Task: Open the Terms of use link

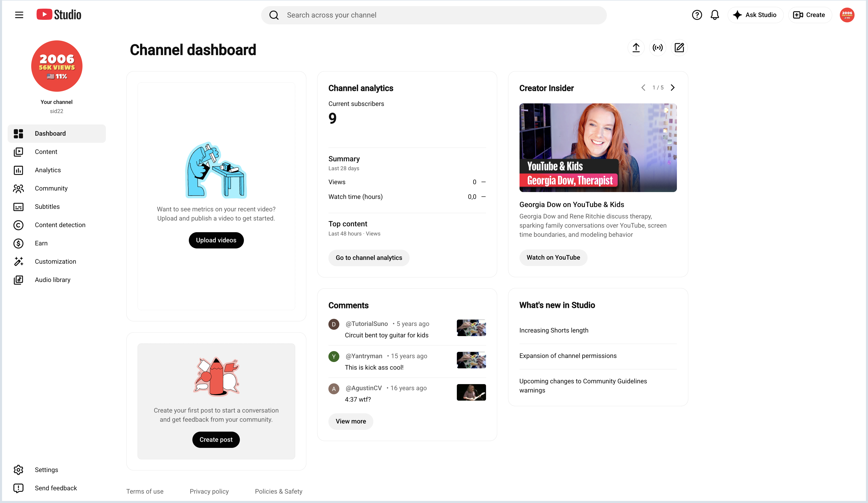Action: (x=145, y=491)
